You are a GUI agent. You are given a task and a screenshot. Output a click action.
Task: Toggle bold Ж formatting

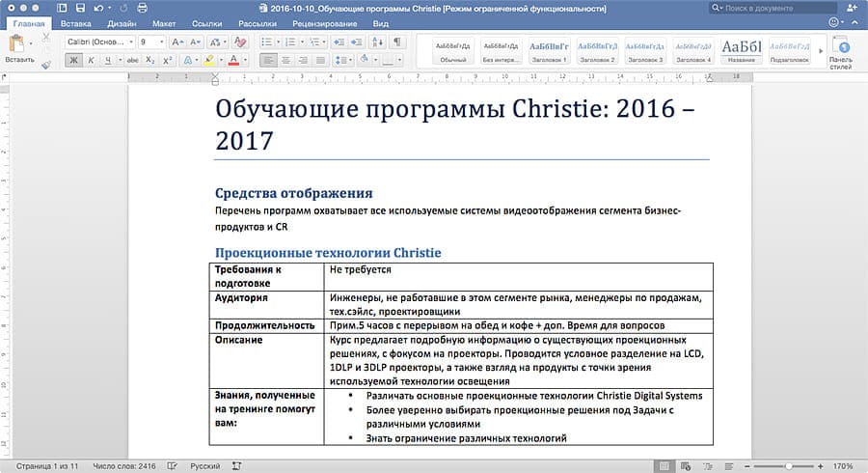coord(73,60)
